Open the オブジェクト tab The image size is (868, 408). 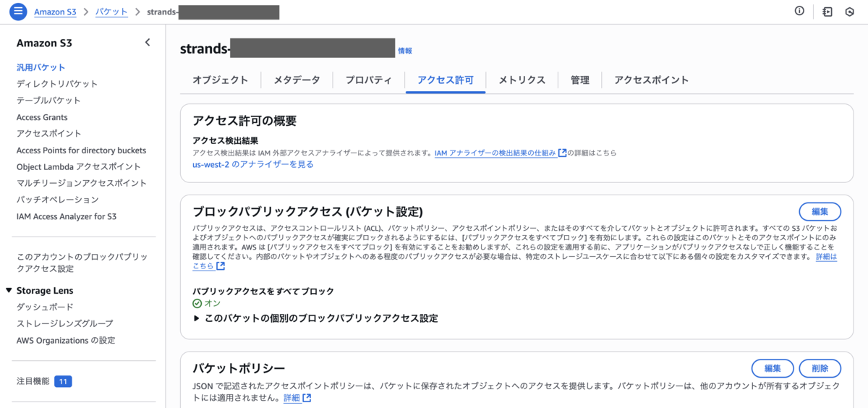220,80
